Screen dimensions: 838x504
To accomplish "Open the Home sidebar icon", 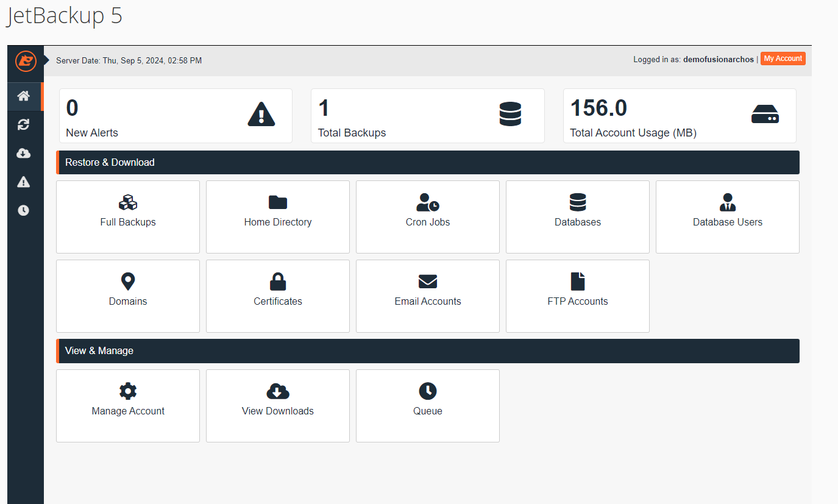I will [24, 96].
